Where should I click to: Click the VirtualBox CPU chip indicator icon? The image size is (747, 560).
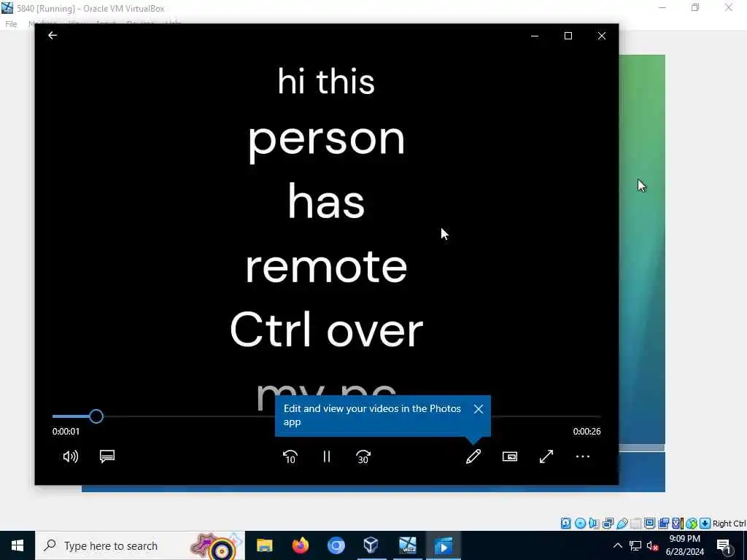coord(677,524)
